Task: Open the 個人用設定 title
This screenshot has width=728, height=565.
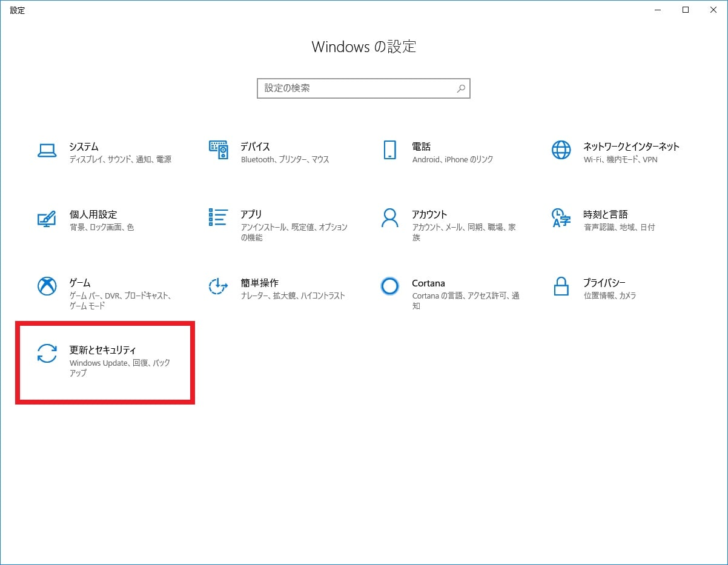Action: (93, 214)
